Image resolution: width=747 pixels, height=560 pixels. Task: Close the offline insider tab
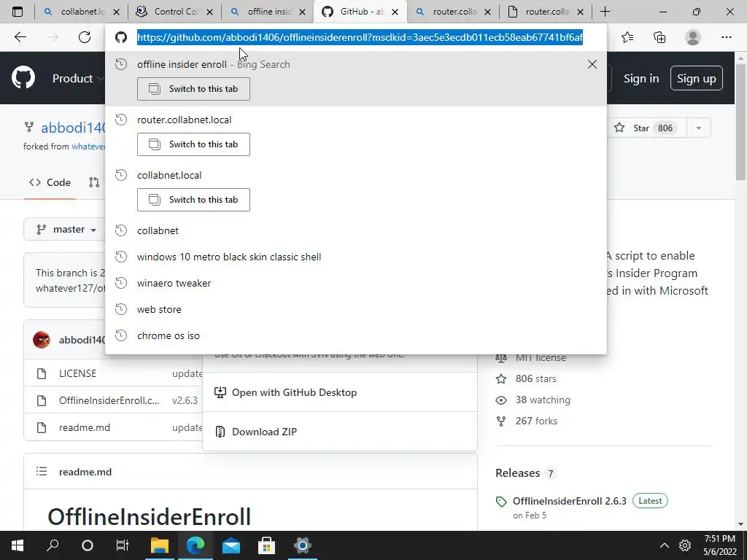[x=302, y=12]
